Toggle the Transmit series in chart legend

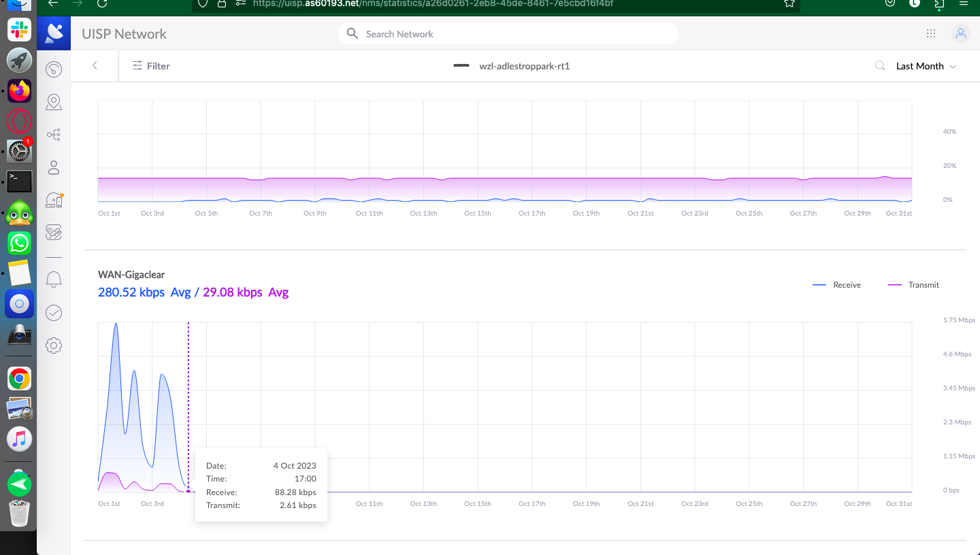pyautogui.click(x=914, y=285)
